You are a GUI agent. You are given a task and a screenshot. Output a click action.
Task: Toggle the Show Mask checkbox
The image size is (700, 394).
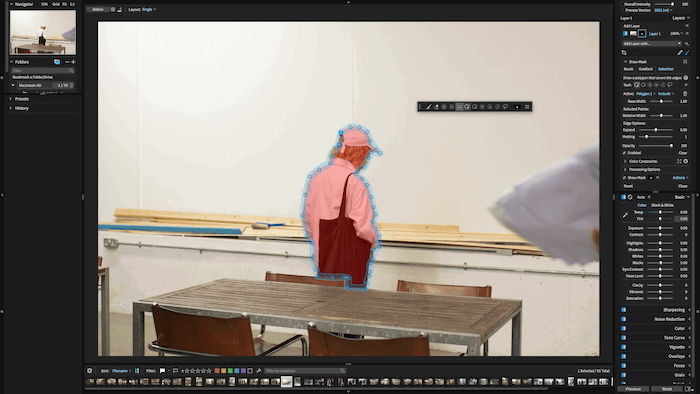(x=625, y=178)
